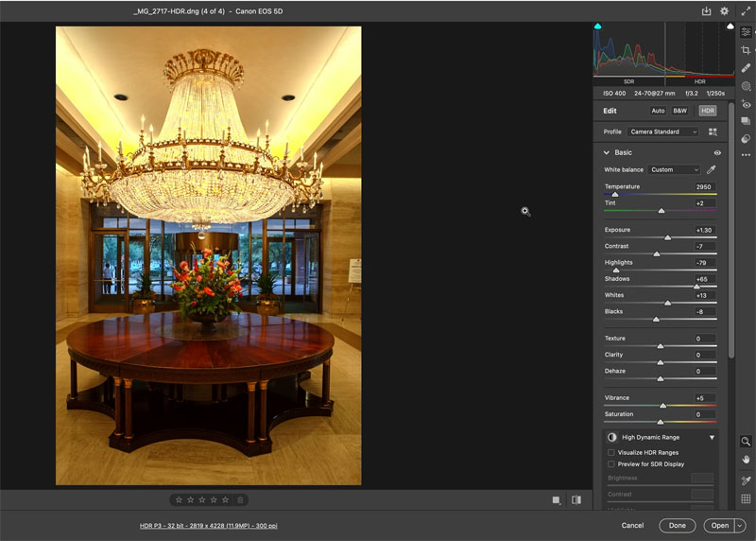This screenshot has width=756, height=541.
Task: Click the ISO 400 metadata text
Action: (613, 94)
